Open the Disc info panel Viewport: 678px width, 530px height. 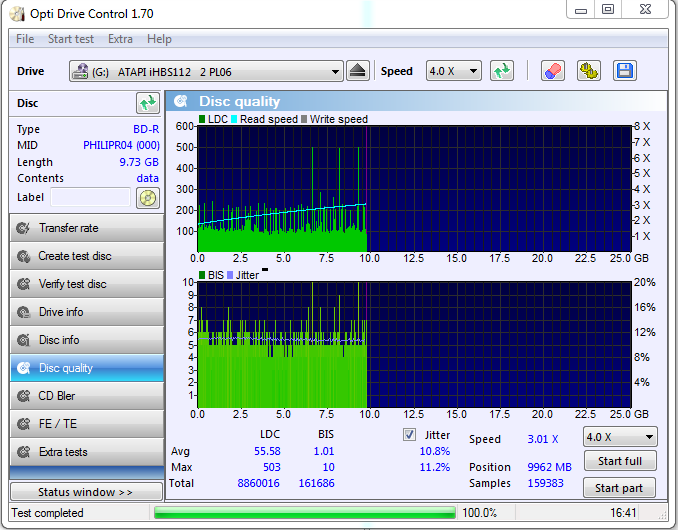point(86,340)
